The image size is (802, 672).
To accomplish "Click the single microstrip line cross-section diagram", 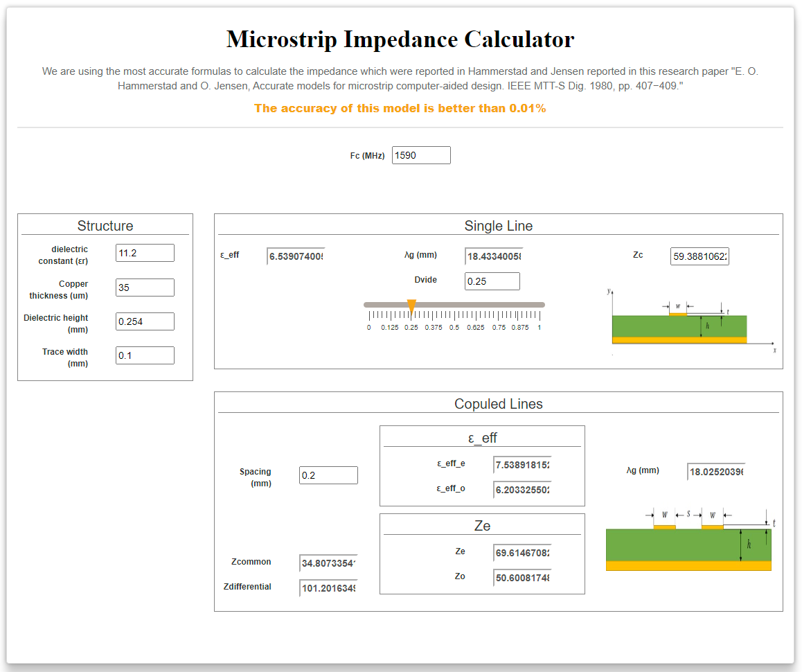I will pyautogui.click(x=690, y=322).
